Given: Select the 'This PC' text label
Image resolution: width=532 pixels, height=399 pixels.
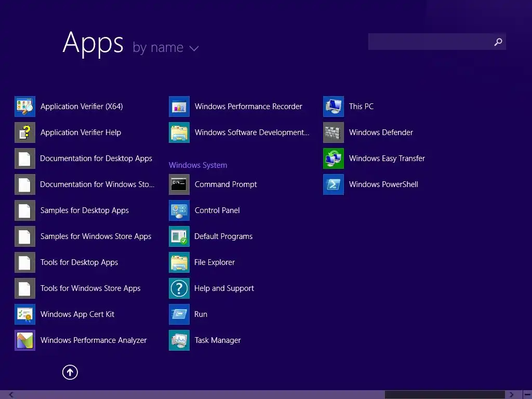Looking at the screenshot, I should tap(361, 107).
